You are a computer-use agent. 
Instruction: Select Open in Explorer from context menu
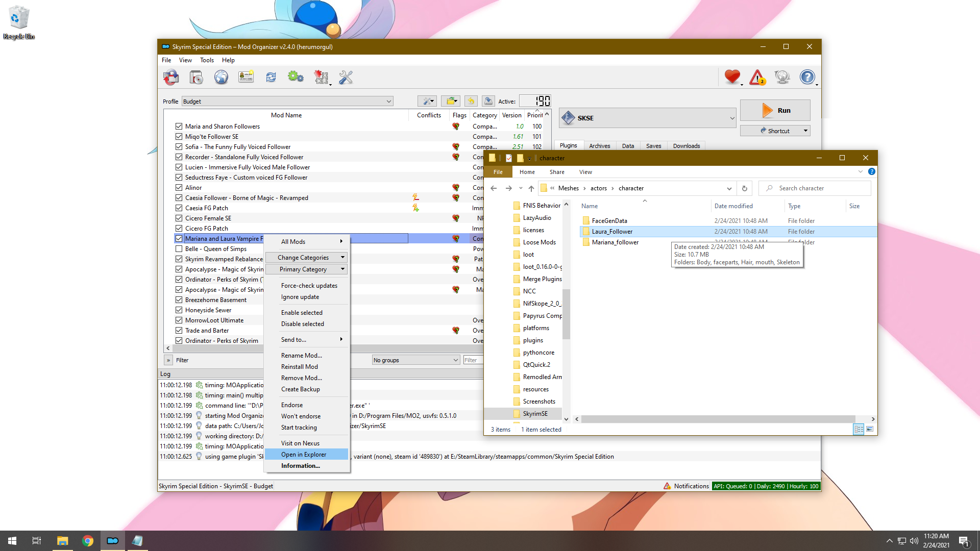click(307, 455)
